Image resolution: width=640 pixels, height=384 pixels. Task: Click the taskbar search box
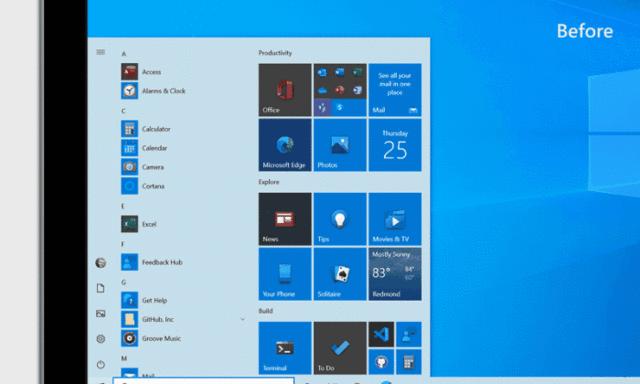pos(203,381)
